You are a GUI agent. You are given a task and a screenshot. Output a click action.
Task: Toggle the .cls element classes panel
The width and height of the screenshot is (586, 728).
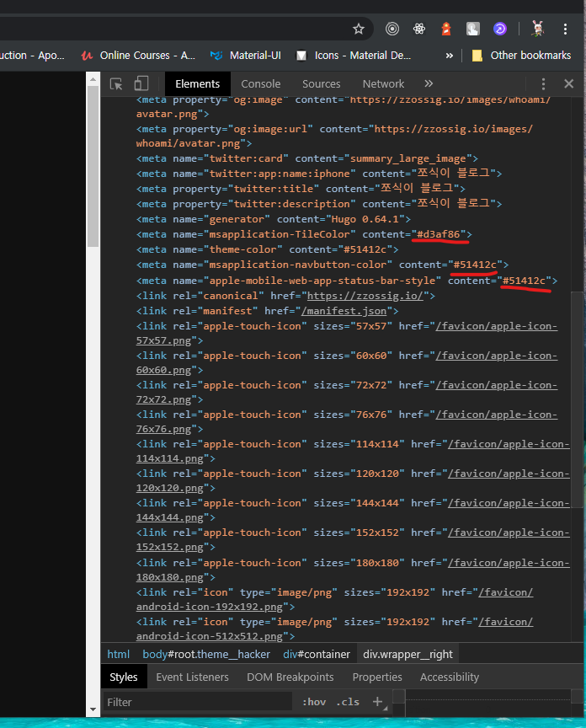(348, 702)
